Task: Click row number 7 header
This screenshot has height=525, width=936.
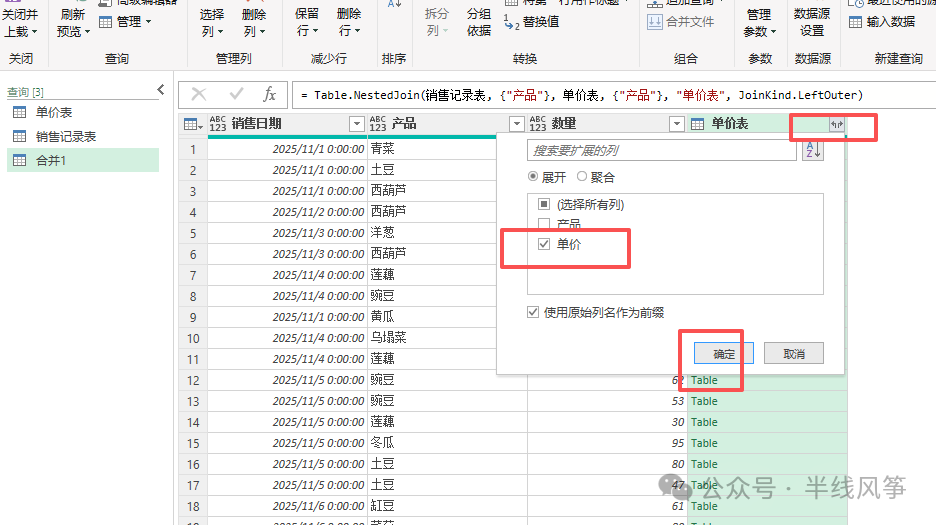Action: 193,275
